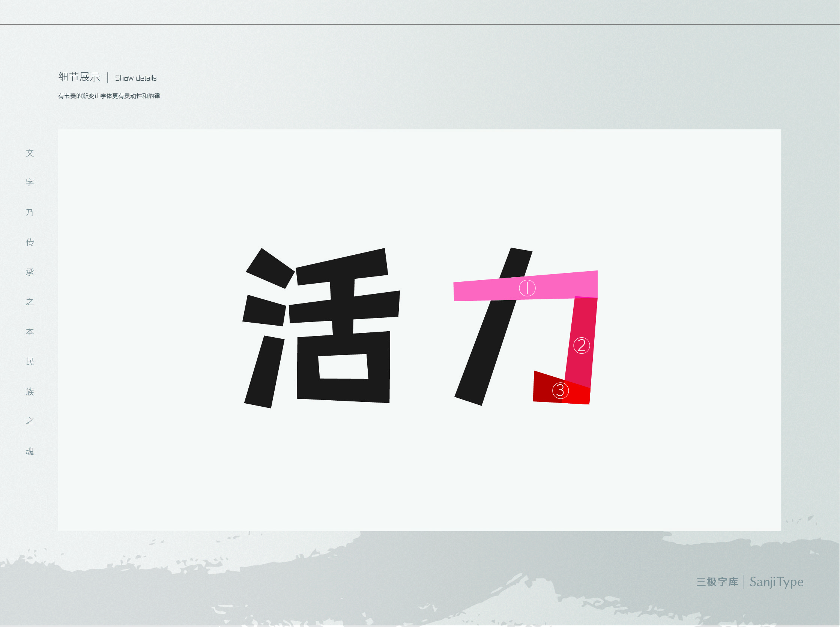Click the vertical sidebar character 魂
This screenshot has width=840, height=628.
[30, 451]
